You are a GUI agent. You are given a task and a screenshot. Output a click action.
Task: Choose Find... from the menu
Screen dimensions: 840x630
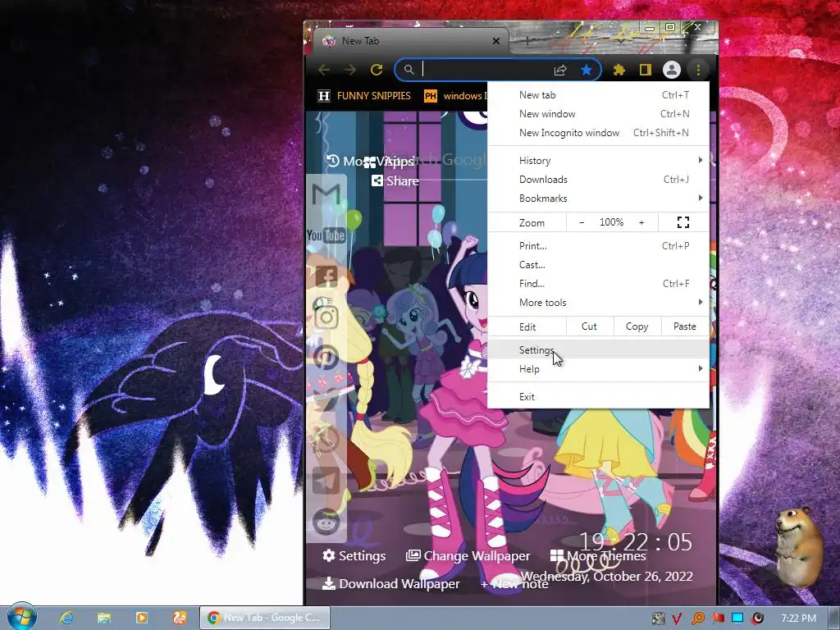(598, 283)
